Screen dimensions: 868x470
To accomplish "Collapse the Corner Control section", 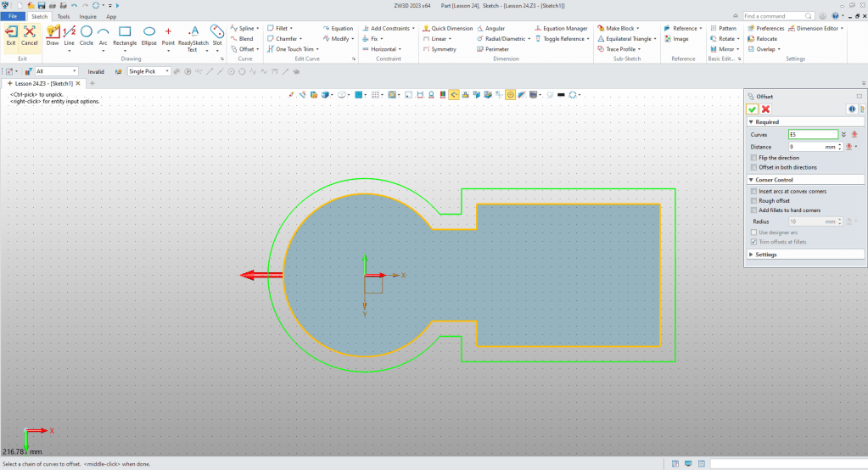I will tap(774, 180).
